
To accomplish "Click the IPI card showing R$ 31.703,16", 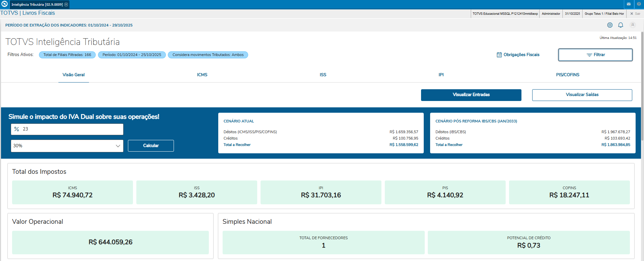I will click(321, 192).
